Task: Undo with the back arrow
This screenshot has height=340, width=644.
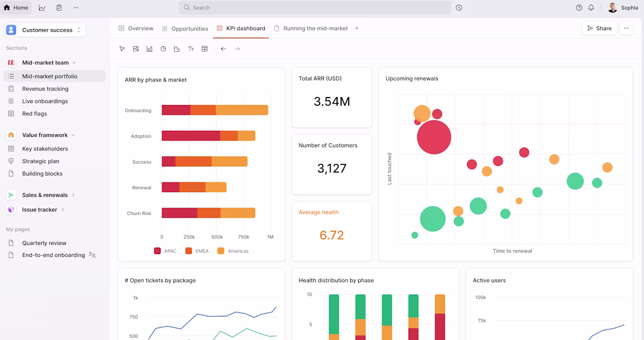Action: coord(223,49)
